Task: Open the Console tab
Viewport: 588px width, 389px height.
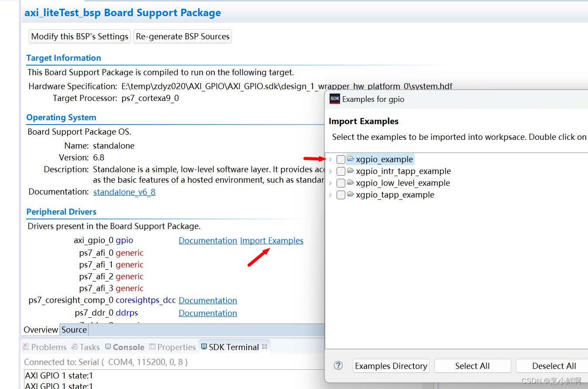Action: coord(124,347)
